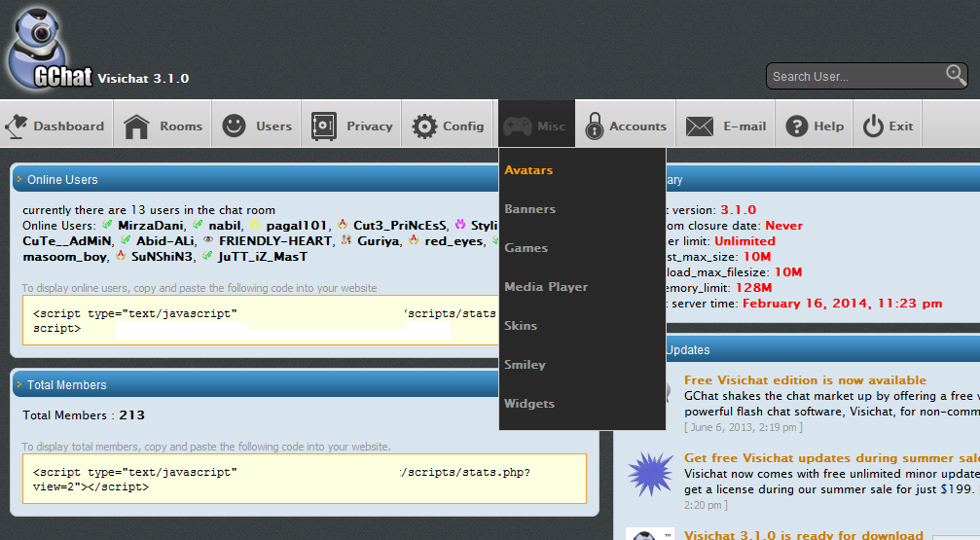The height and width of the screenshot is (540, 980).
Task: Select Smiley from the Misc dropdown
Action: click(525, 364)
